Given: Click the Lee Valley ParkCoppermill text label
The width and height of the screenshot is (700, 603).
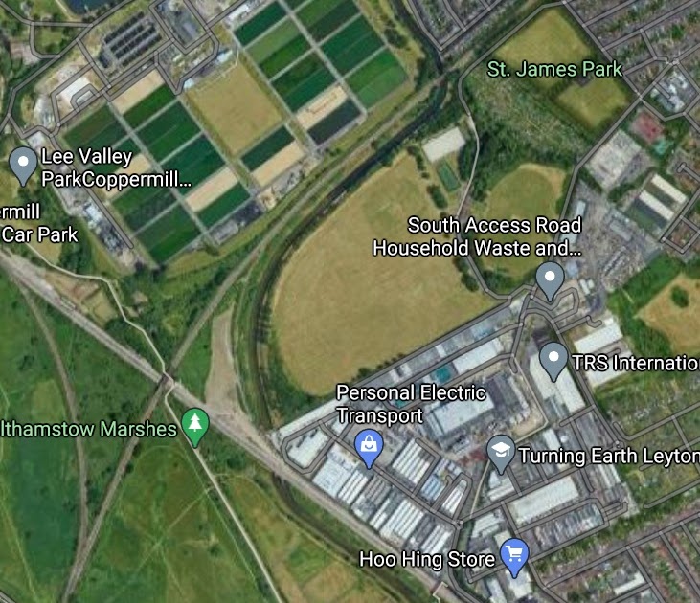Looking at the screenshot, I should pos(116,167).
